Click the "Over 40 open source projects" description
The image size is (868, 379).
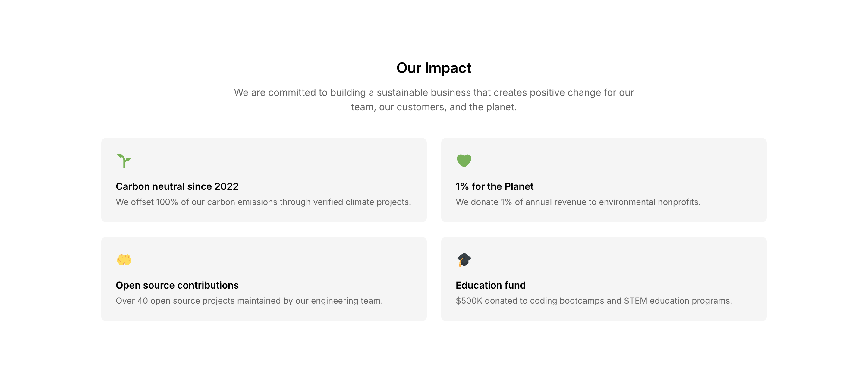click(x=249, y=301)
